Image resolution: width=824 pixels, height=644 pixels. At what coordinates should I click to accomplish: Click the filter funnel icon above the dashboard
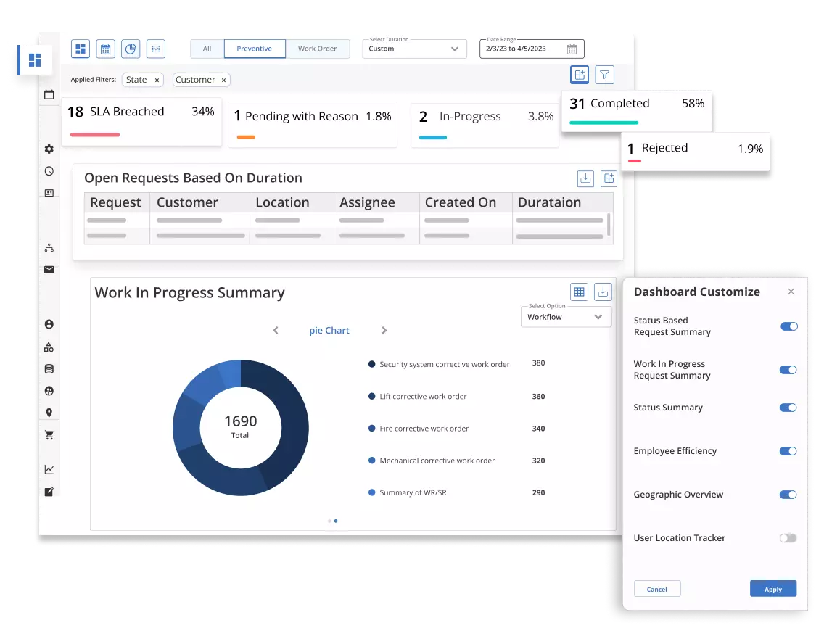coord(604,75)
